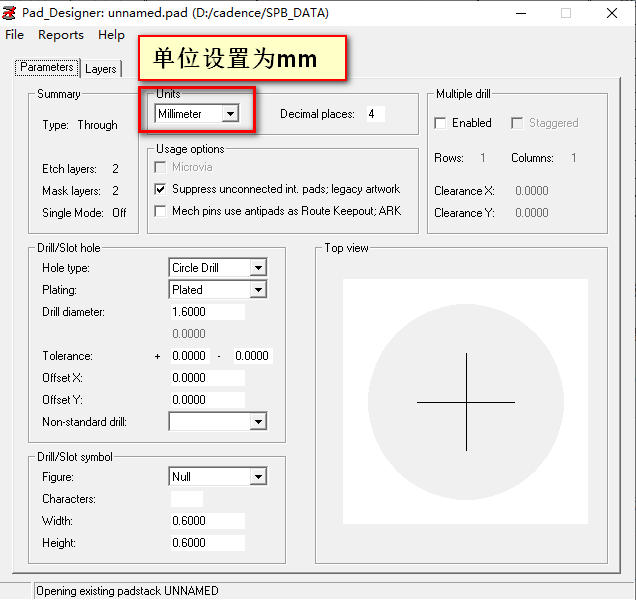The width and height of the screenshot is (636, 600).
Task: Click the Pad Designer title bar icon
Action: pos(10,13)
